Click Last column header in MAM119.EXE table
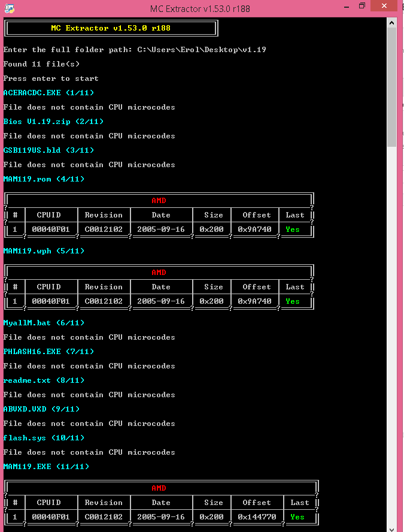This screenshot has height=532, width=404. [x=300, y=503]
